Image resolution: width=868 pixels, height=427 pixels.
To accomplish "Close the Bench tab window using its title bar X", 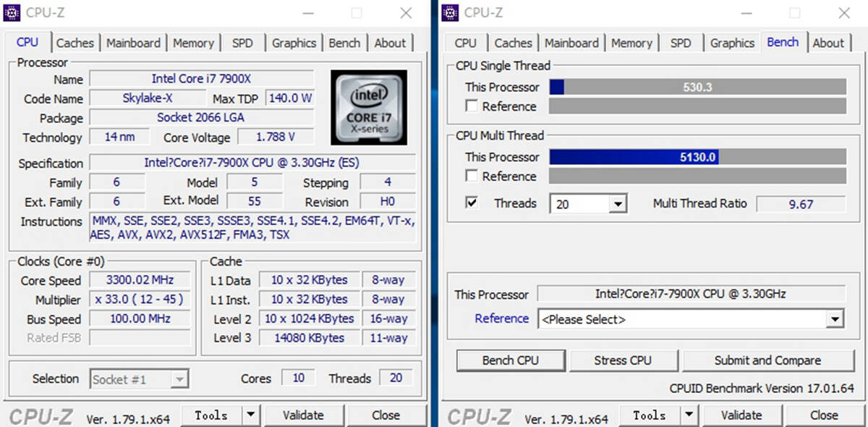I will pos(844,13).
